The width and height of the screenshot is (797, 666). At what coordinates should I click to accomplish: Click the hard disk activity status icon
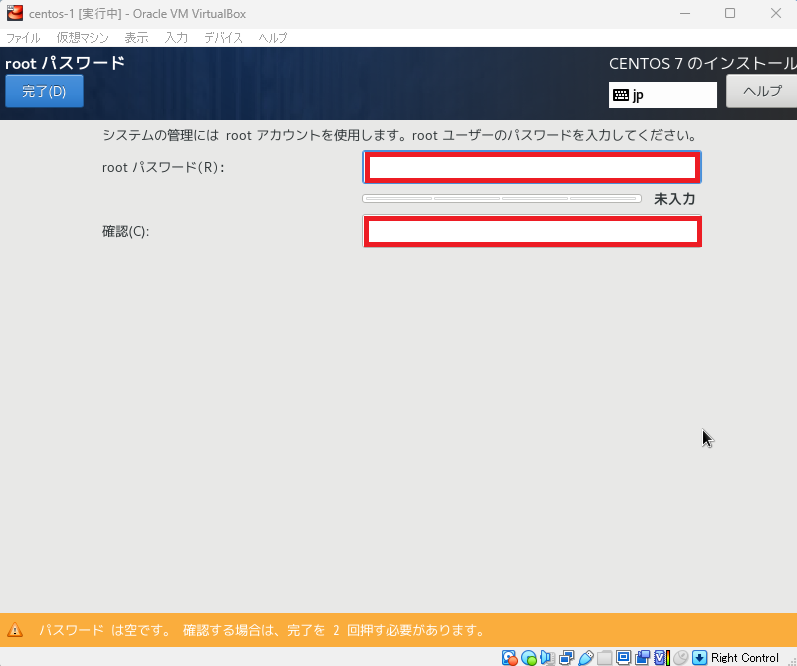pos(509,657)
